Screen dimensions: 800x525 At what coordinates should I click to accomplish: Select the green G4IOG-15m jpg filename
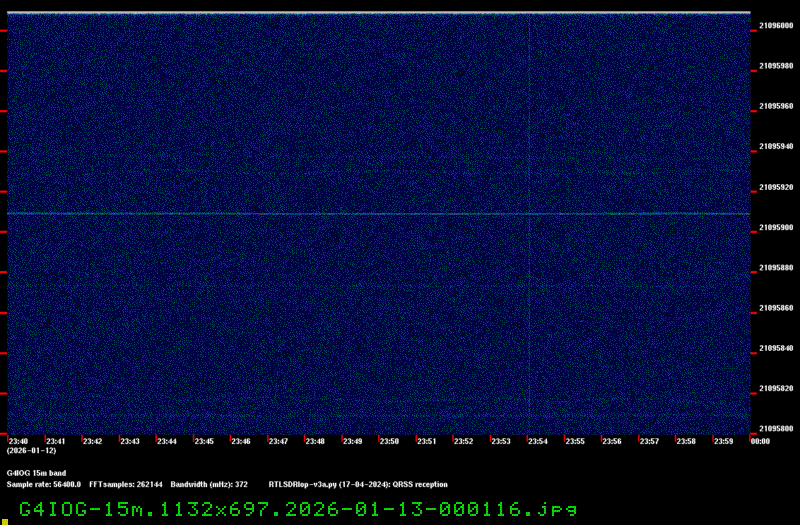[298, 509]
